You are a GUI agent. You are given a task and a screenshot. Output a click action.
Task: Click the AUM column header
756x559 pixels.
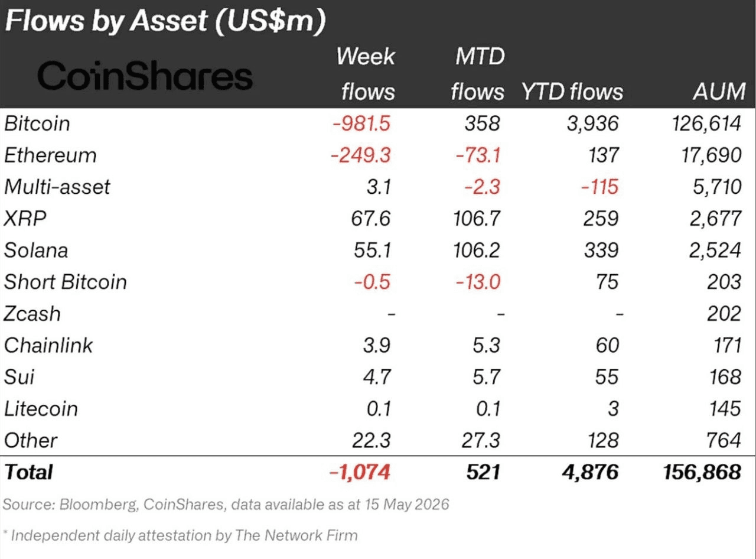[718, 92]
